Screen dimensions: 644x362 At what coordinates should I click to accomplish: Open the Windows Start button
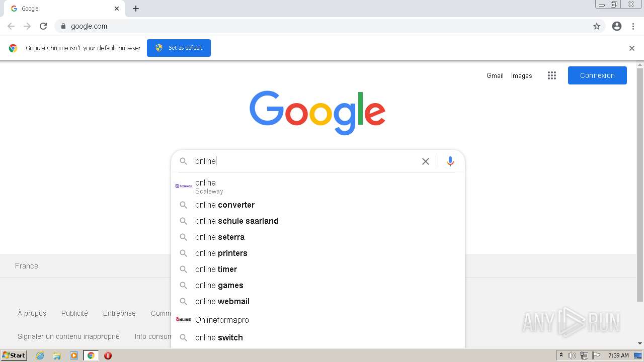[14, 355]
